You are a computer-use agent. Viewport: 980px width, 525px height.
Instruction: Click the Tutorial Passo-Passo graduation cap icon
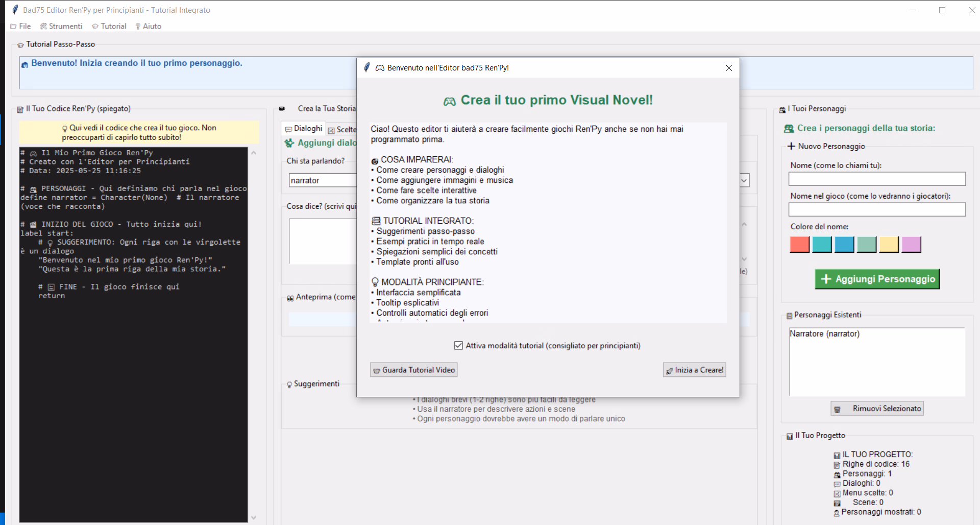pos(20,45)
